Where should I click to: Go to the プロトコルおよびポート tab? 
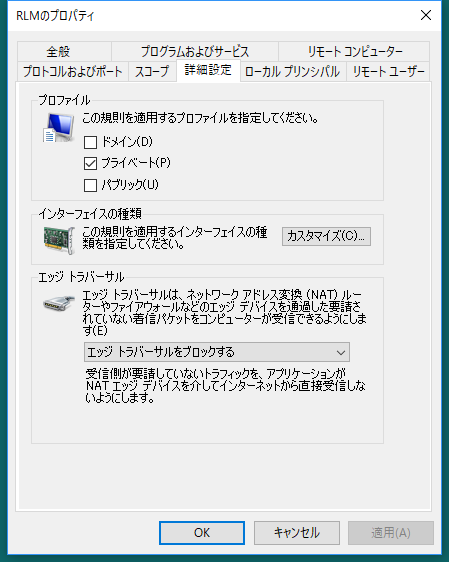73,71
